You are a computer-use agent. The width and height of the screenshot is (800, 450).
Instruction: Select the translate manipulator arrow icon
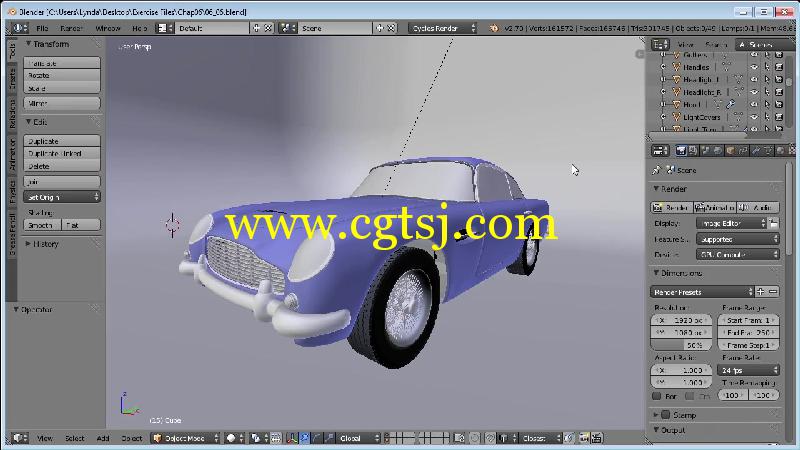[x=305, y=438]
